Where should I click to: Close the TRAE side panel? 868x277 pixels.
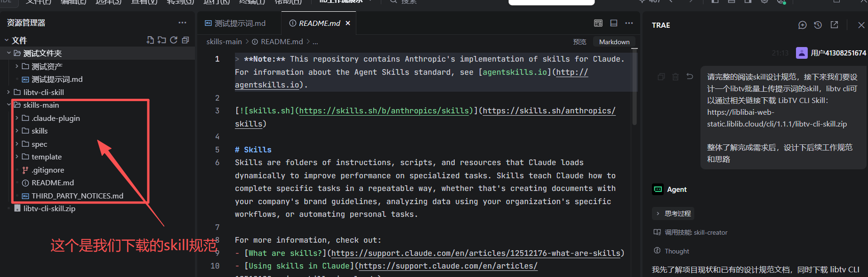[861, 25]
